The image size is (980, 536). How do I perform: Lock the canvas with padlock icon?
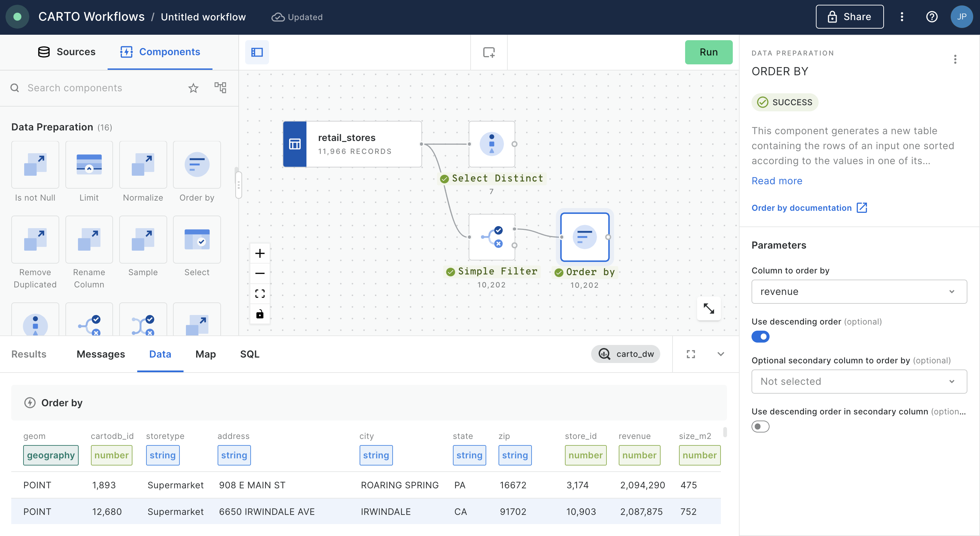[x=260, y=314]
